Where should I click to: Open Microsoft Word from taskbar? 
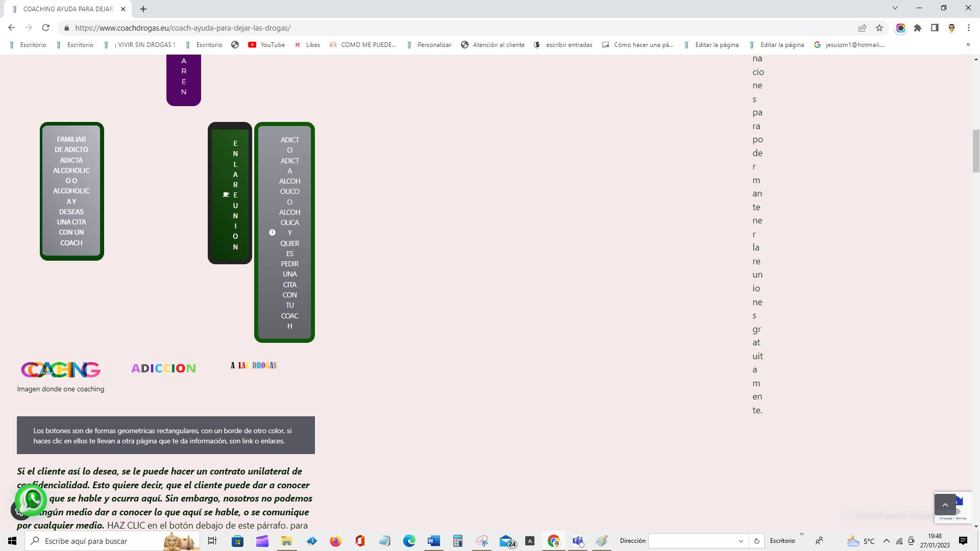coord(433,541)
